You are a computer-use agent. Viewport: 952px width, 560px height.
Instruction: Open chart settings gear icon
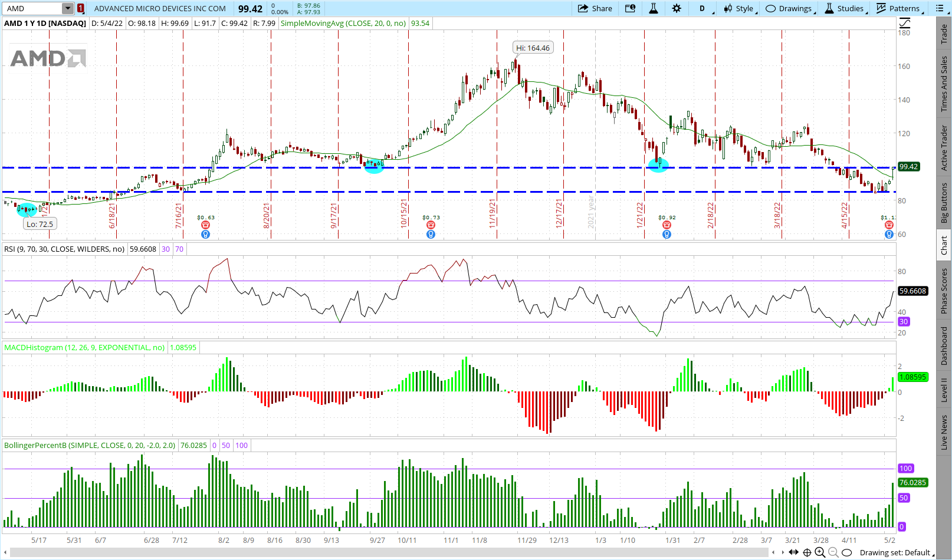677,8
